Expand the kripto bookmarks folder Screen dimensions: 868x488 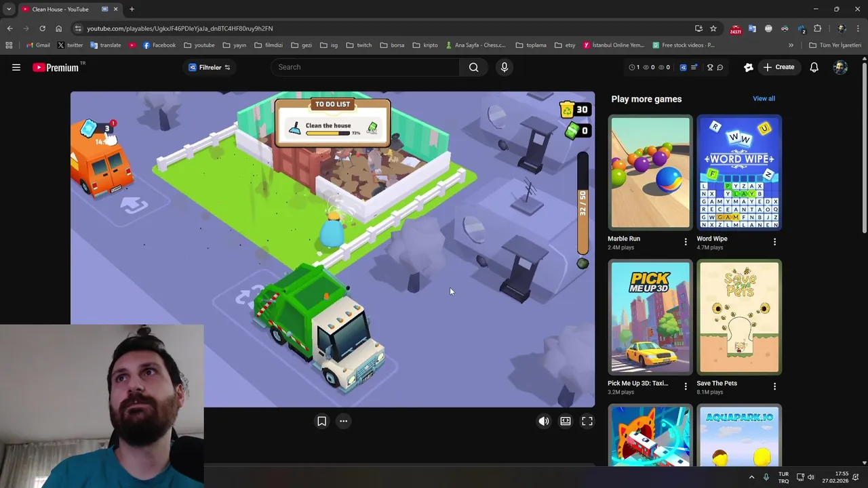[x=425, y=45]
